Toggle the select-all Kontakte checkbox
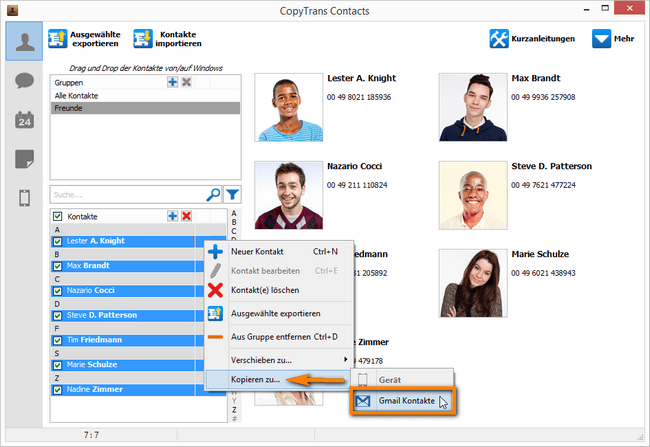The image size is (650, 447). 58,216
